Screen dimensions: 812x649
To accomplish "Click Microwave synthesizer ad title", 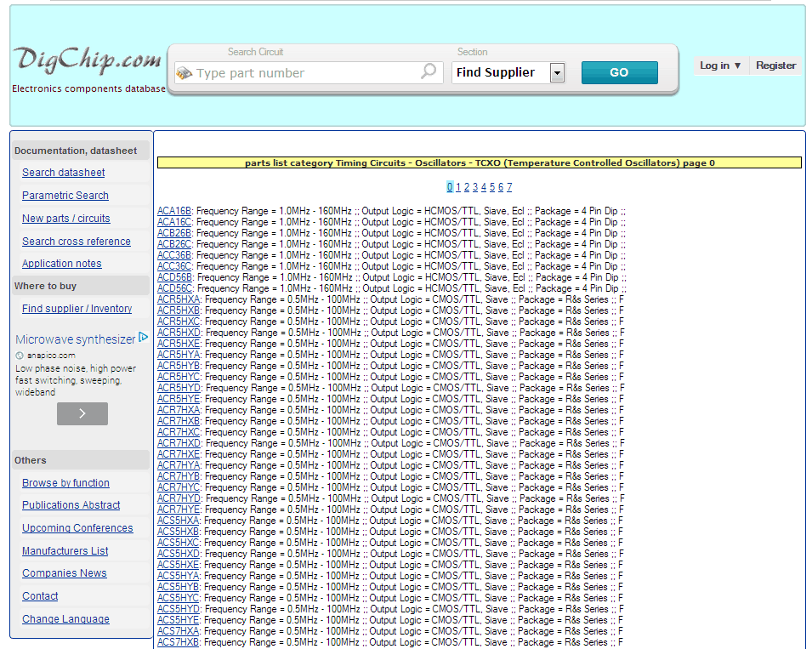I will coord(75,339).
